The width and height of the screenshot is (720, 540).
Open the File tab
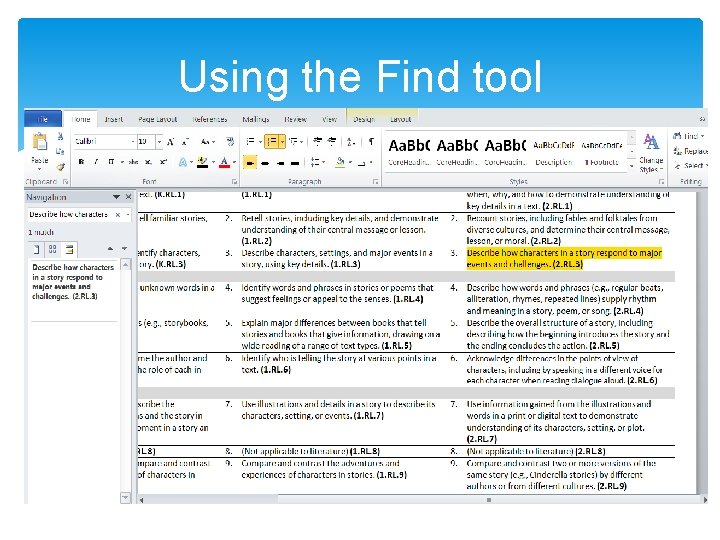tap(43, 118)
